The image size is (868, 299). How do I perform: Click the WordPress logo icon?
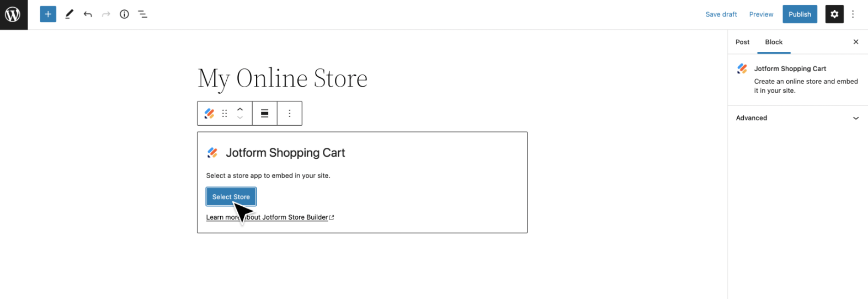tap(13, 14)
